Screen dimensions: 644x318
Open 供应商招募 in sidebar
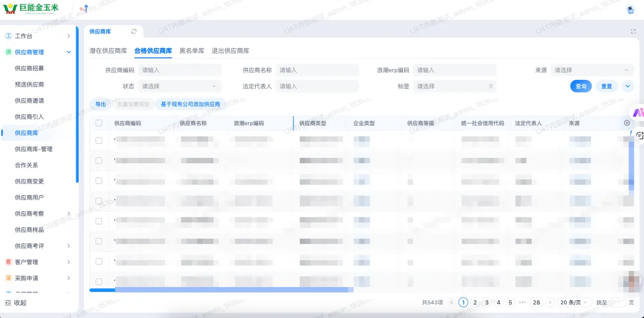[x=30, y=68]
